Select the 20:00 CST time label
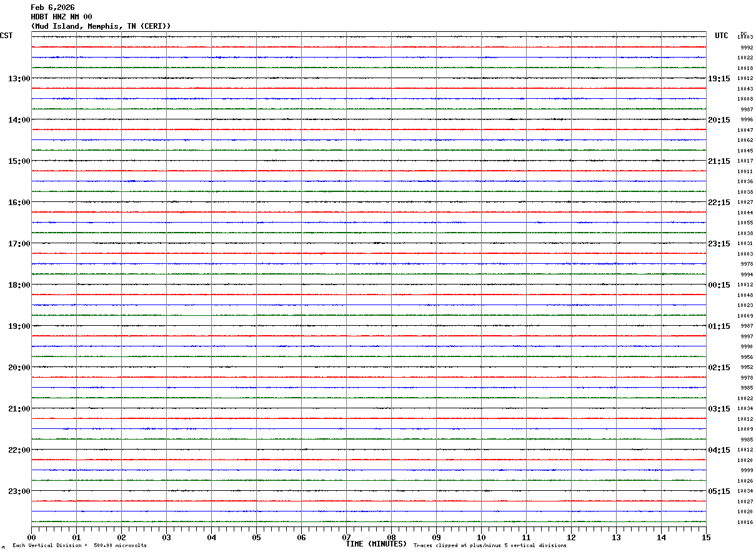The width and height of the screenshot is (756, 554). [19, 368]
